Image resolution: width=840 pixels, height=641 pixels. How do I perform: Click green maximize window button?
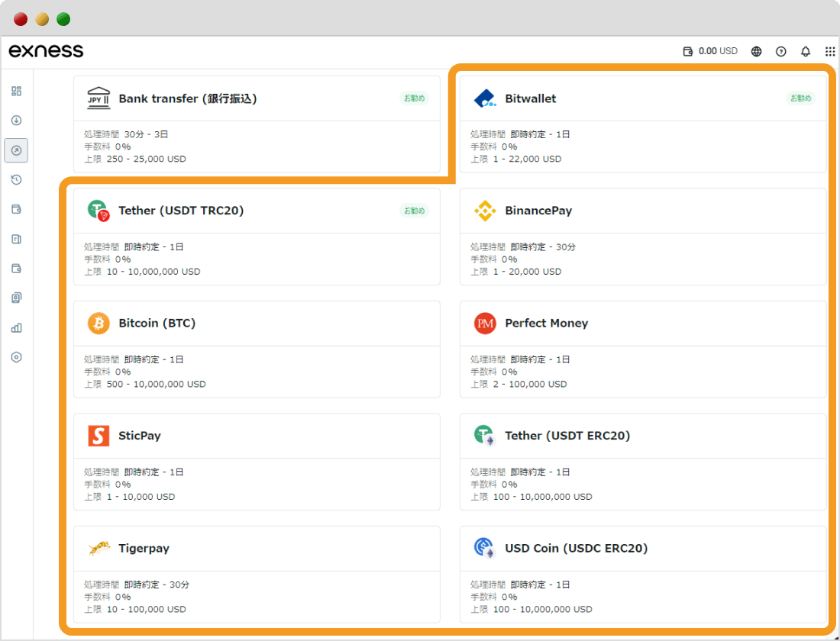click(x=63, y=19)
